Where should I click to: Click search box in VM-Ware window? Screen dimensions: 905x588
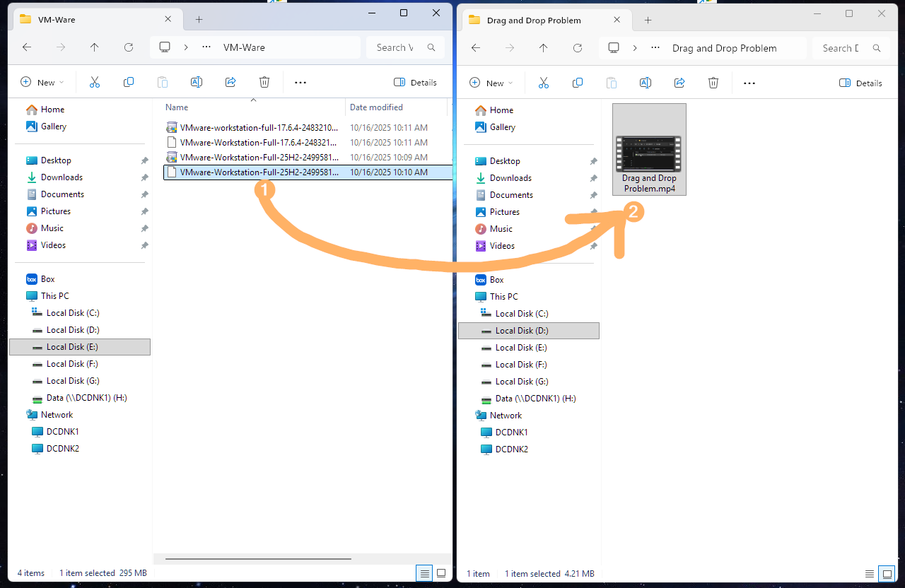[x=406, y=47]
